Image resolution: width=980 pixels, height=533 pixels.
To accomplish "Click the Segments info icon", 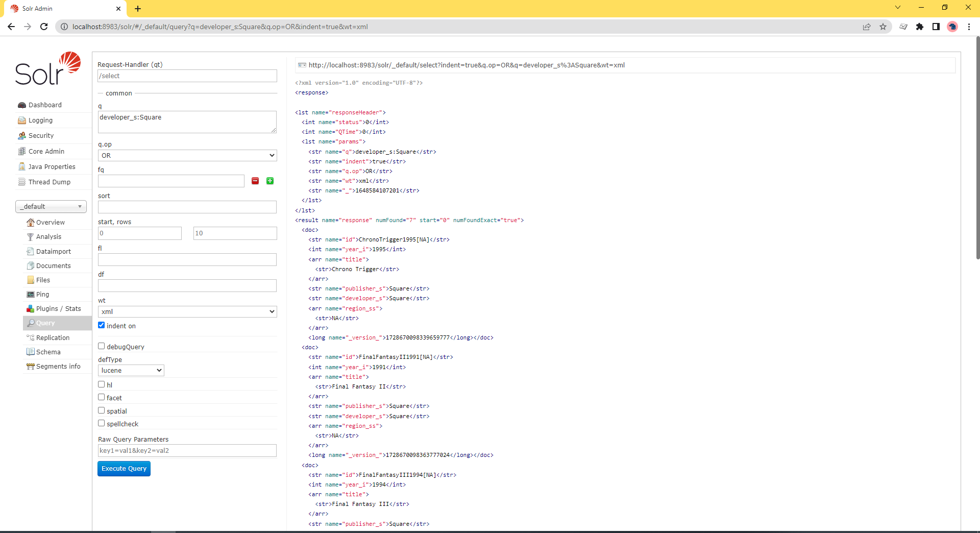I will point(31,367).
